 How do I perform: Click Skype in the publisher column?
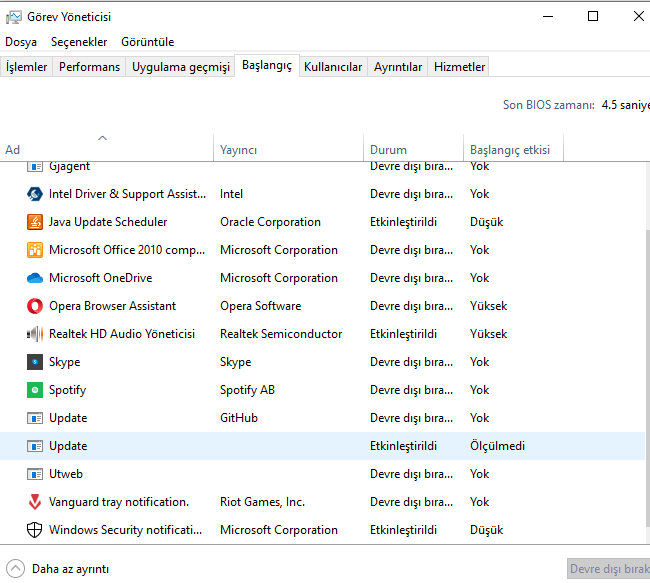[235, 362]
